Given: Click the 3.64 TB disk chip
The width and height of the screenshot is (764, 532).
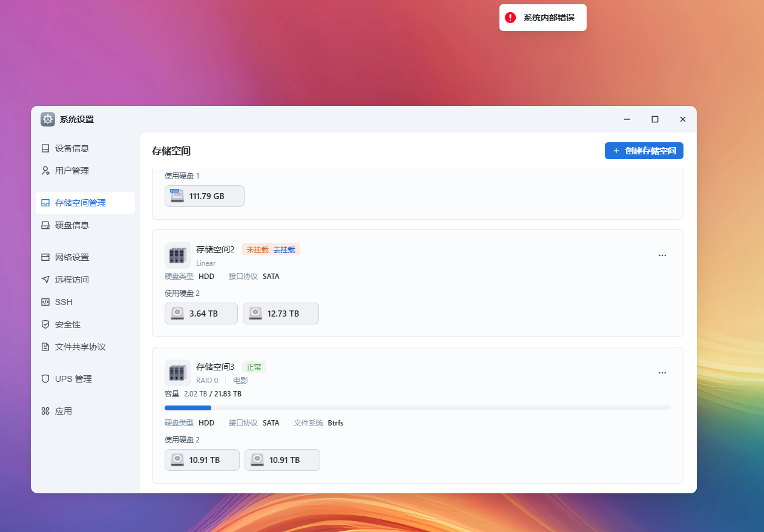Looking at the screenshot, I should pos(201,314).
